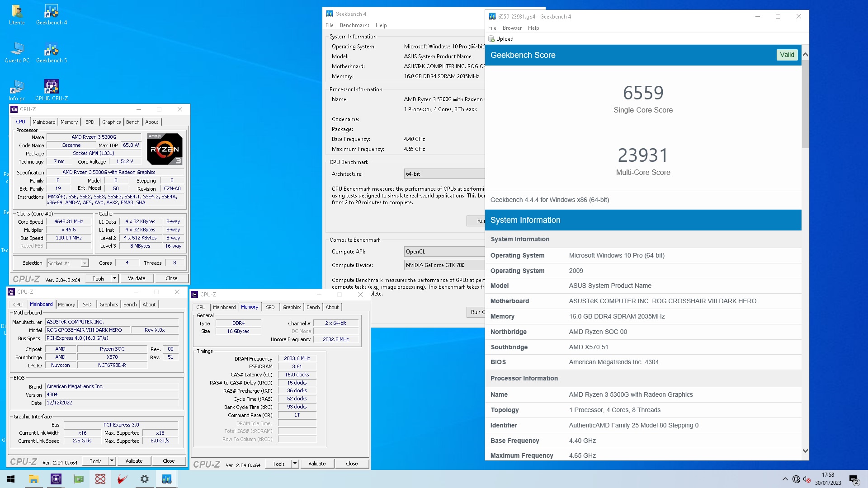Image resolution: width=868 pixels, height=488 pixels.
Task: Click the taskbar clock showing 17:58
Action: (828, 479)
